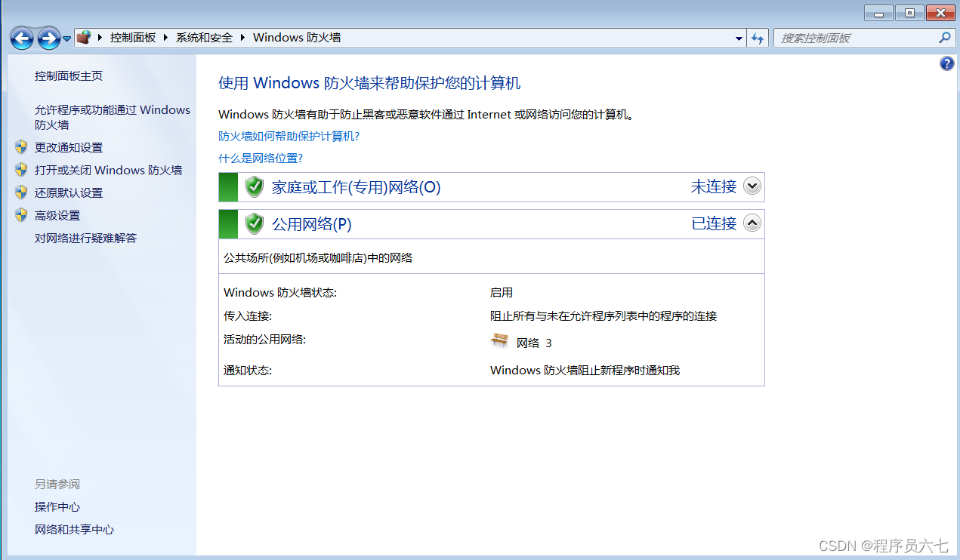Open 操作中心 link
The height and width of the screenshot is (560, 960).
pos(57,507)
